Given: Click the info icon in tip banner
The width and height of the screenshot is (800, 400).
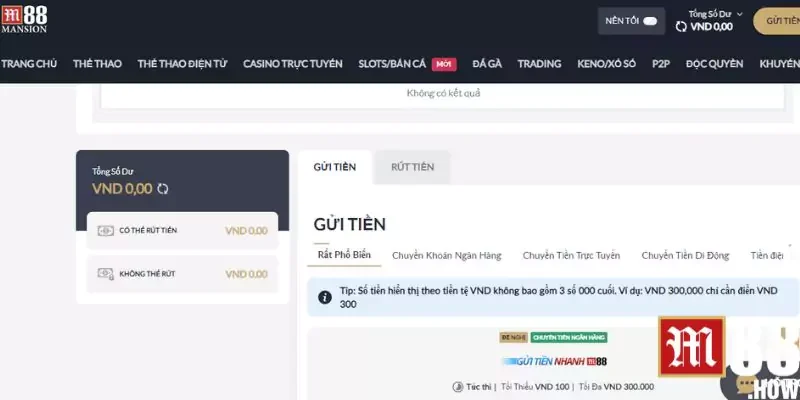Looking at the screenshot, I should pyautogui.click(x=325, y=297).
